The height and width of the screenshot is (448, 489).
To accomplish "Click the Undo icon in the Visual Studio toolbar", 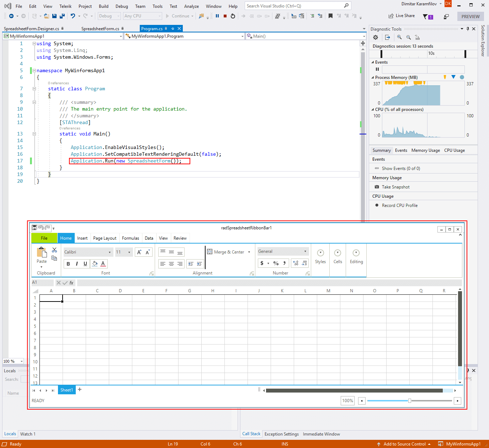I will coord(73,16).
